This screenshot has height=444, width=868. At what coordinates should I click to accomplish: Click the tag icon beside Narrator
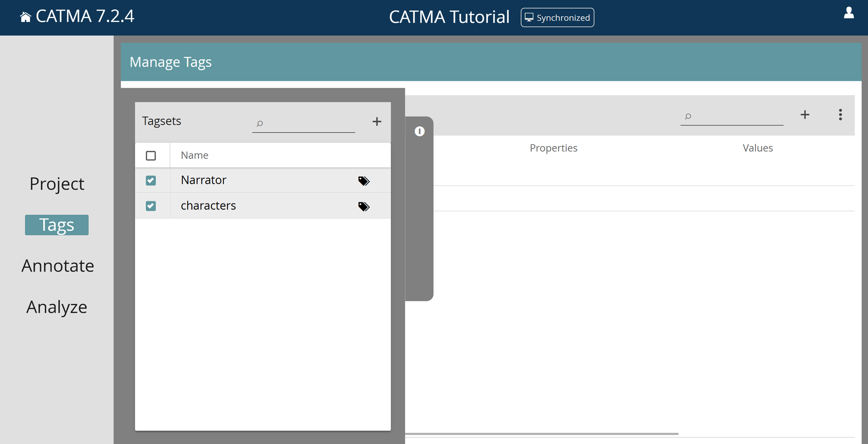click(x=364, y=181)
